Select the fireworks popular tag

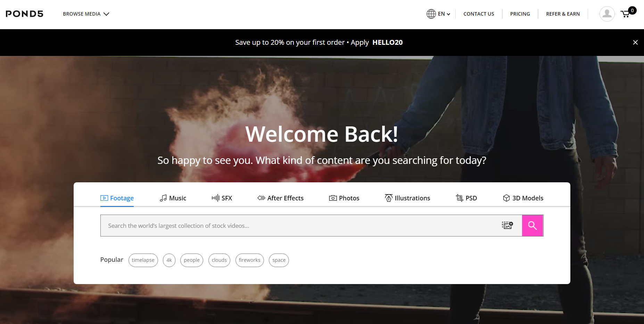[x=250, y=260]
